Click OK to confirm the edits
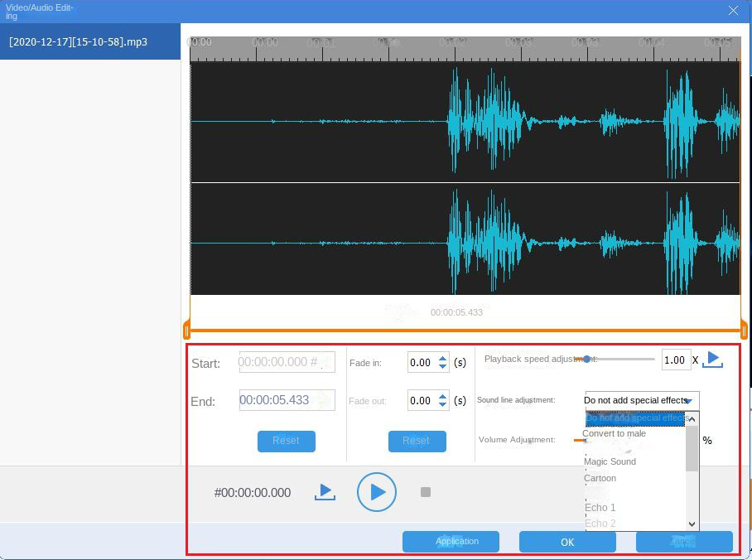752x560 pixels. 567,542
